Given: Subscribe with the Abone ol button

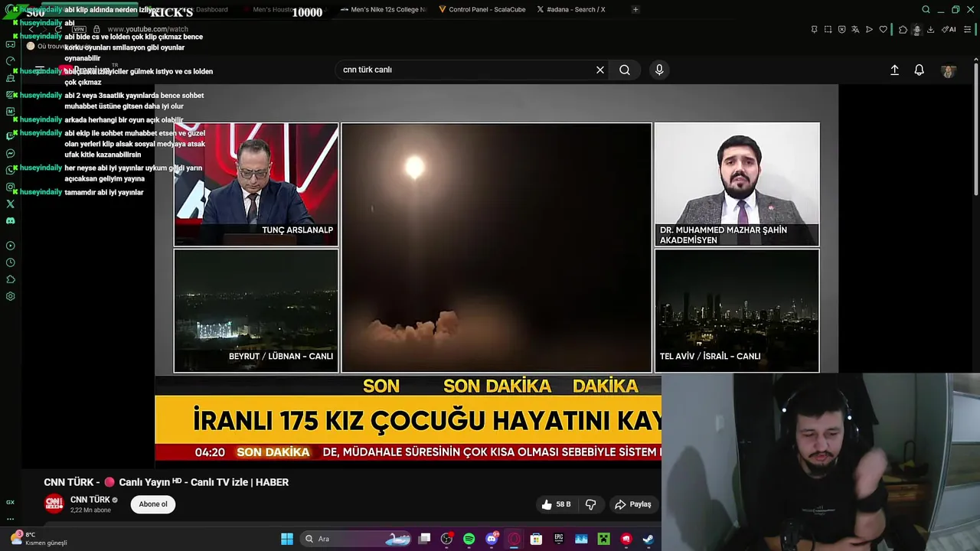Looking at the screenshot, I should click(x=153, y=504).
